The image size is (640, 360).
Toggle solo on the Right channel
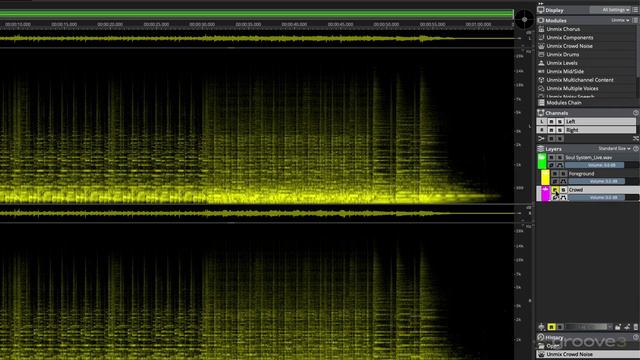560,130
